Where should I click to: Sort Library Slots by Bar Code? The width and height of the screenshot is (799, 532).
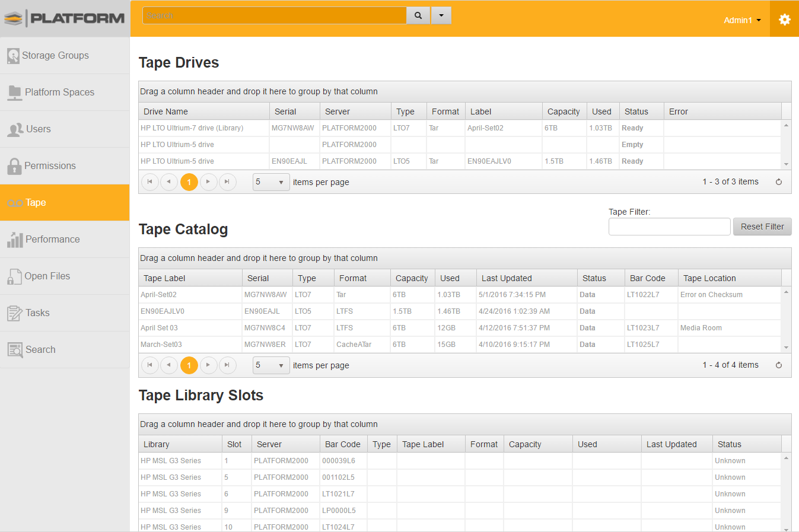(x=342, y=444)
